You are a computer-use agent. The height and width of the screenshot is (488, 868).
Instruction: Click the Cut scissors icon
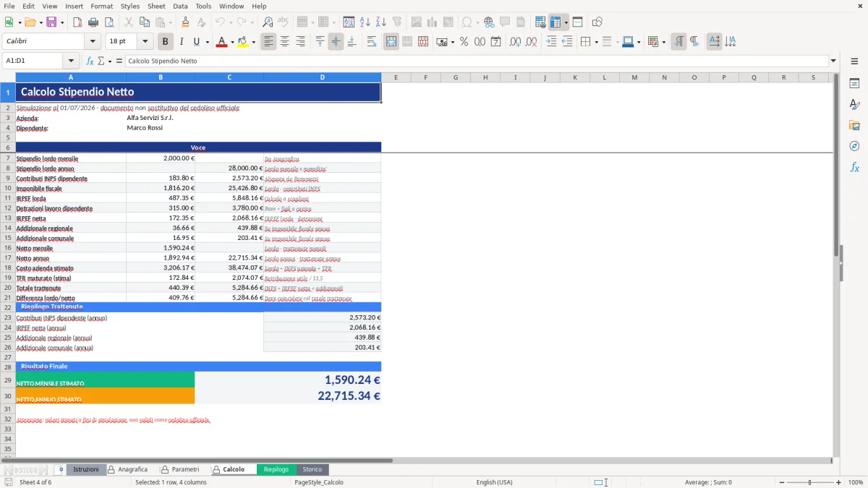(128, 22)
